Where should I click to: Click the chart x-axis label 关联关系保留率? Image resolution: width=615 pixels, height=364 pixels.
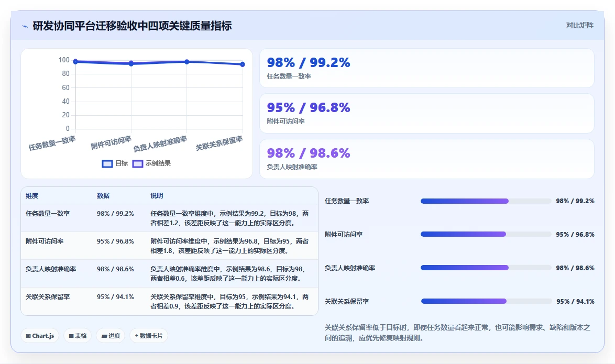click(219, 144)
